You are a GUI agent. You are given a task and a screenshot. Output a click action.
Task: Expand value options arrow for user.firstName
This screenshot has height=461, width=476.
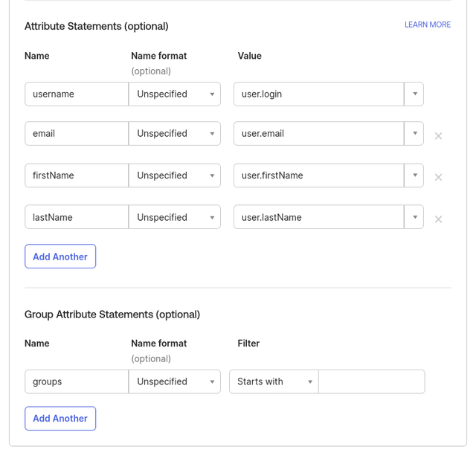[x=414, y=175]
